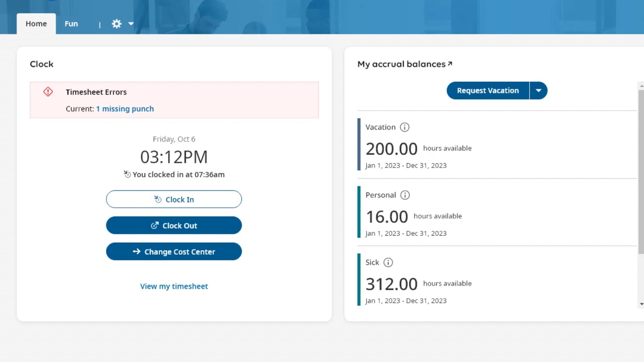This screenshot has width=644, height=362.
Task: Switch to the Fun tab
Action: (x=71, y=24)
